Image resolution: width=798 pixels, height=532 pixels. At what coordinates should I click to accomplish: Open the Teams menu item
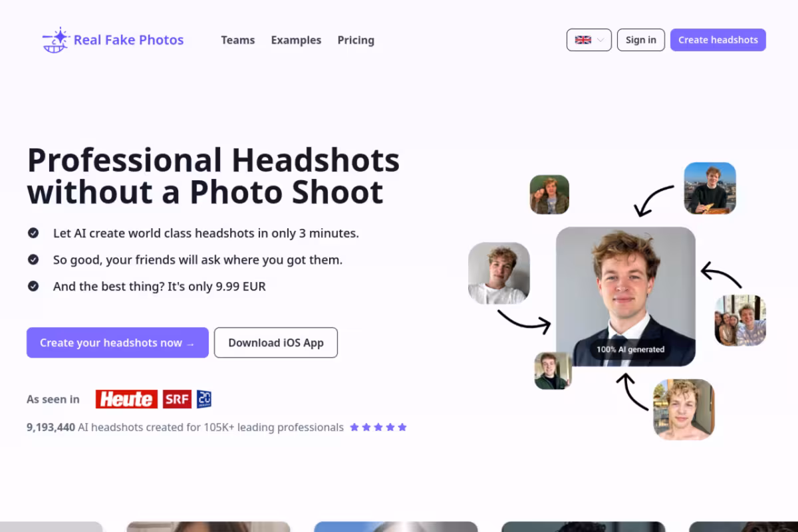[x=238, y=40]
